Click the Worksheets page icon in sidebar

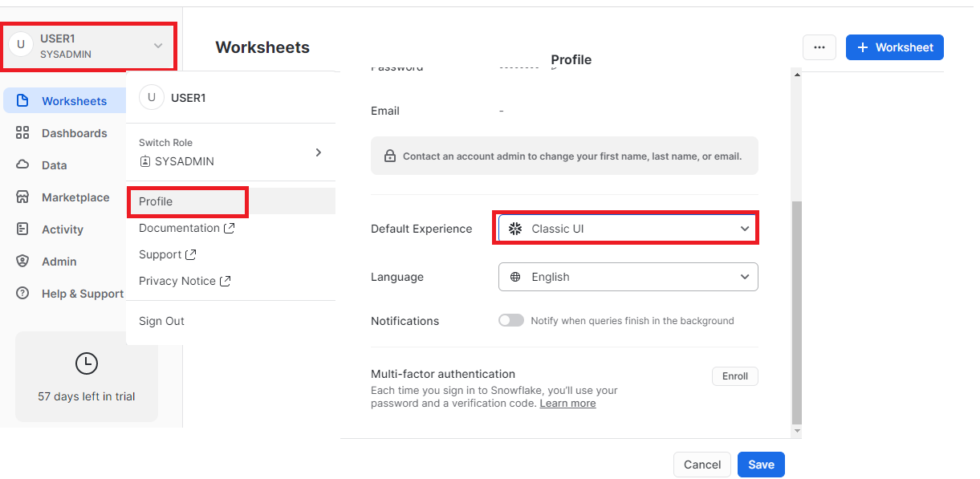22,101
